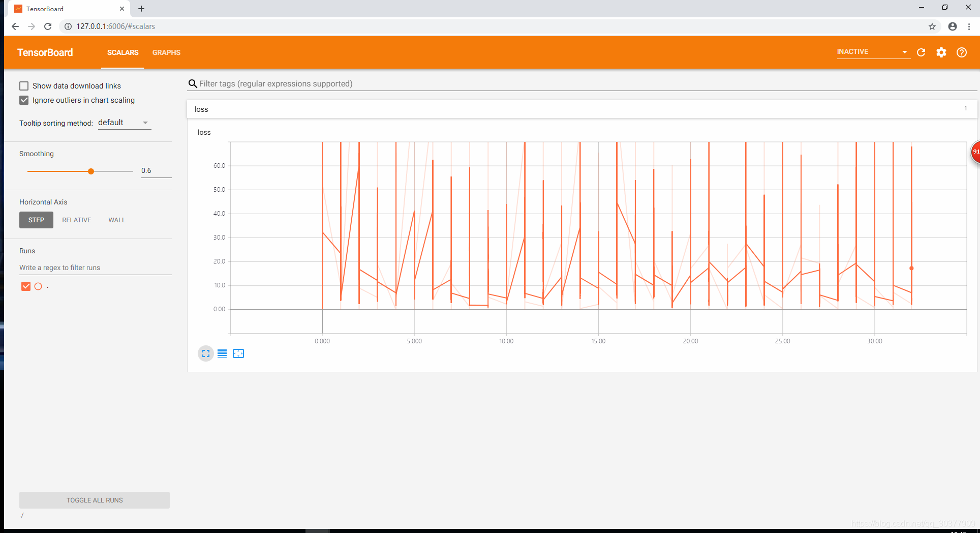
Task: Focus the regex filter runs field
Action: (96, 268)
